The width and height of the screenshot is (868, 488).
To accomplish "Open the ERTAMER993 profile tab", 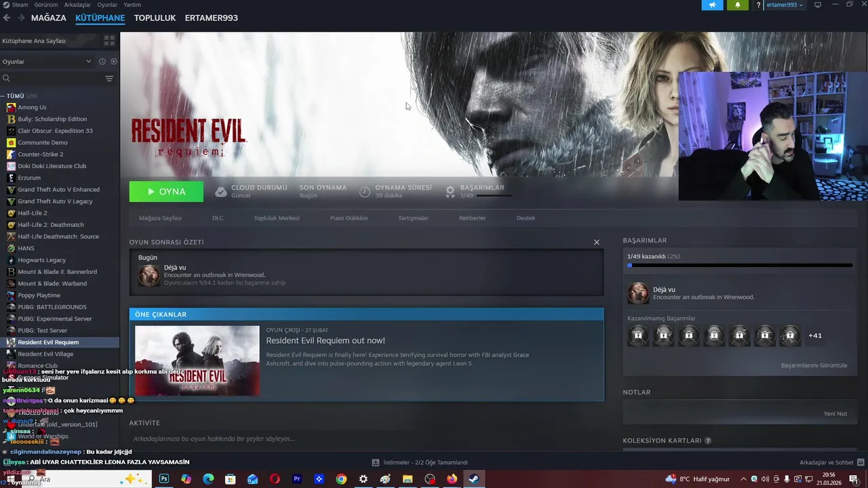I will click(212, 18).
